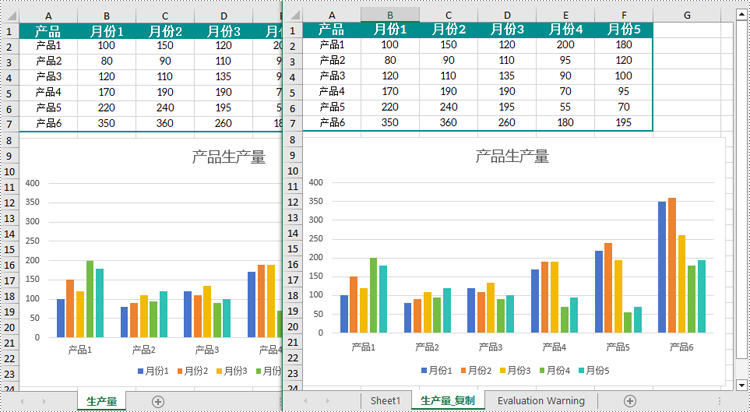
Task: Click 月份2 legend label in right chart
Action: [x=480, y=370]
